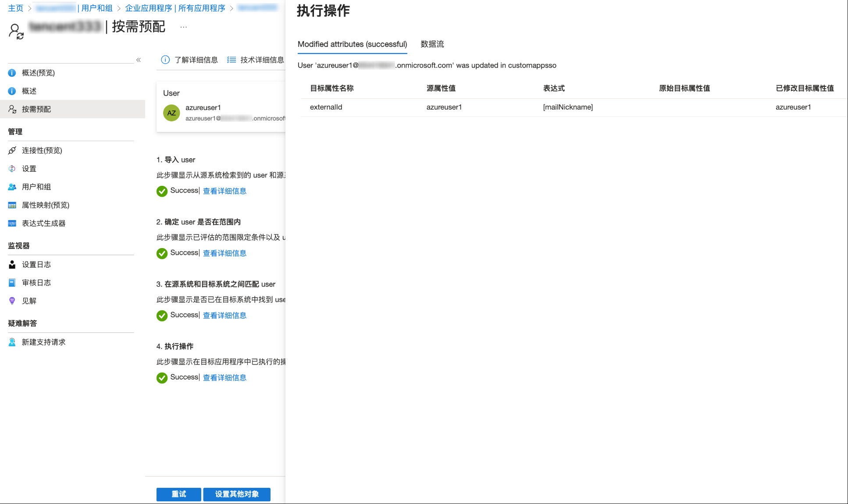Click the azureuser1 AZ avatar
The height and width of the screenshot is (504, 848).
click(171, 113)
